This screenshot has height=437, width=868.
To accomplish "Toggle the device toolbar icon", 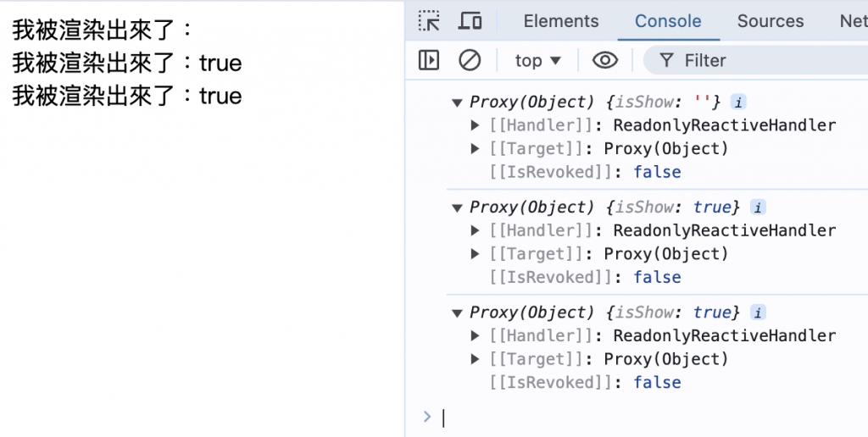I will tap(470, 21).
